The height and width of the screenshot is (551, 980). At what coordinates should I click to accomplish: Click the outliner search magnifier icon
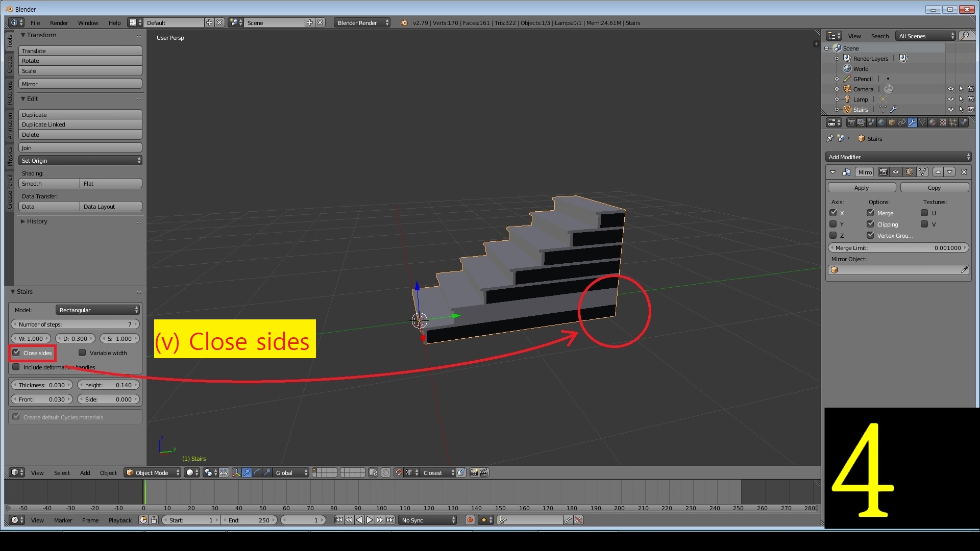click(x=965, y=36)
